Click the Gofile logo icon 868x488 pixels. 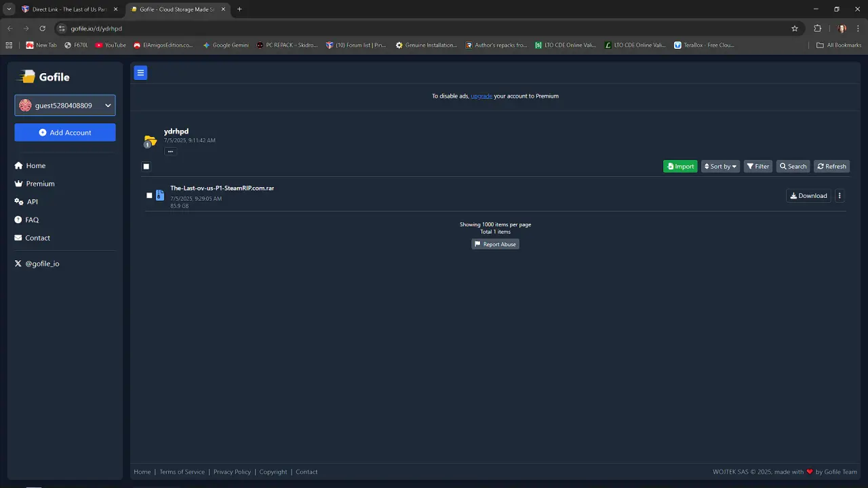point(26,77)
